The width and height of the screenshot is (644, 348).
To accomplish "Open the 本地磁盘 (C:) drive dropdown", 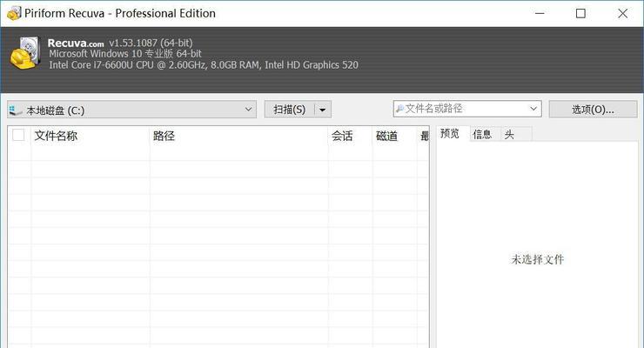I will 131,110.
